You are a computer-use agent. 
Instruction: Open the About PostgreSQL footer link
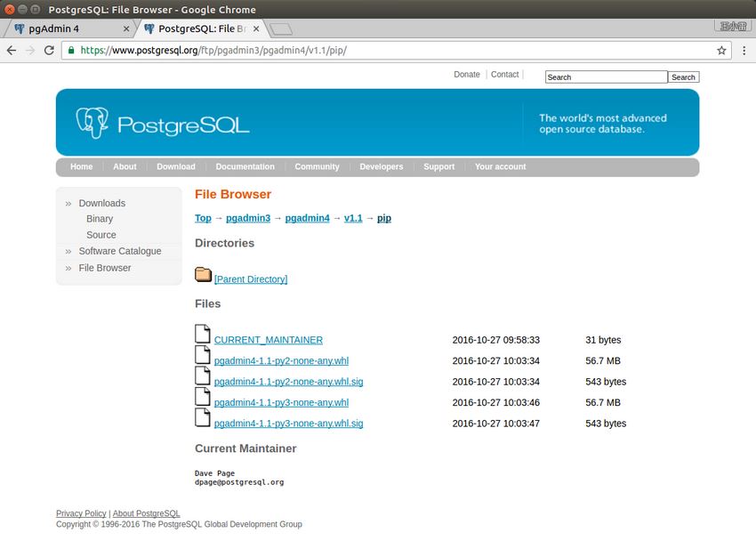pyautogui.click(x=147, y=513)
